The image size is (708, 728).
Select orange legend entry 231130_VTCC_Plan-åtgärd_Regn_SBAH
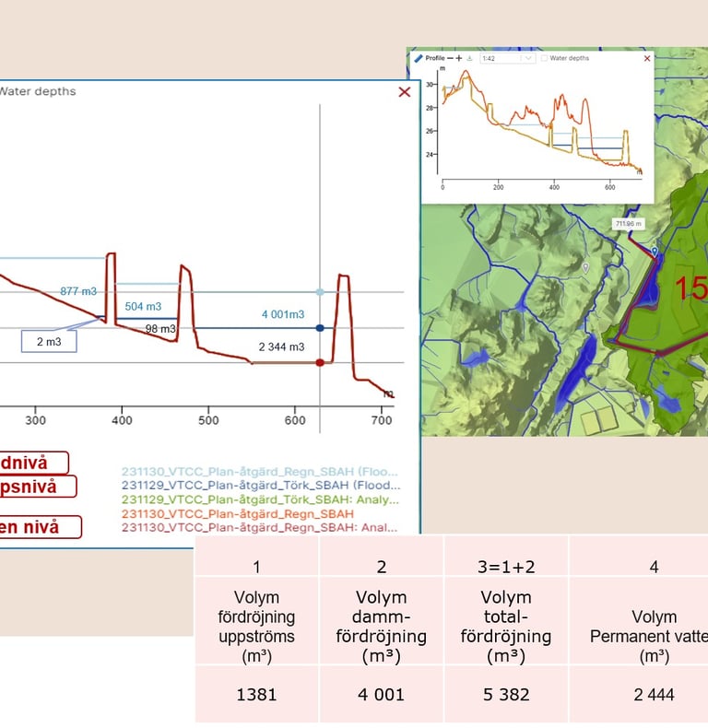[238, 513]
